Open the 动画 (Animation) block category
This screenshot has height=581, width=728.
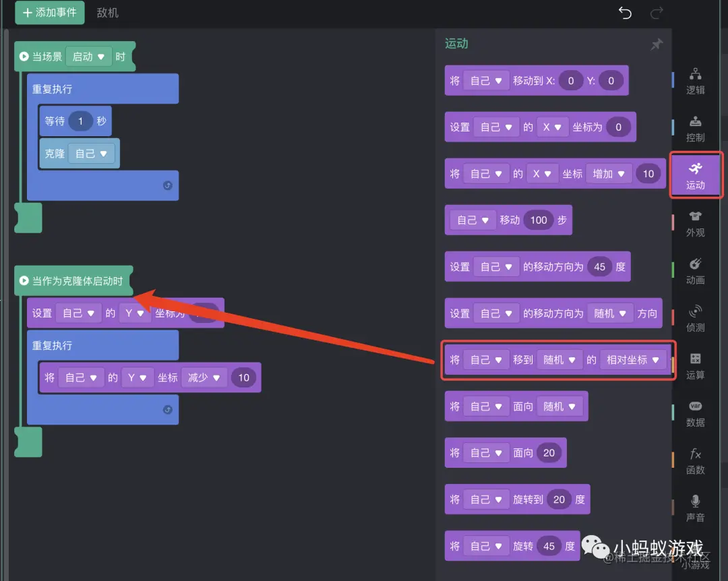tap(695, 271)
